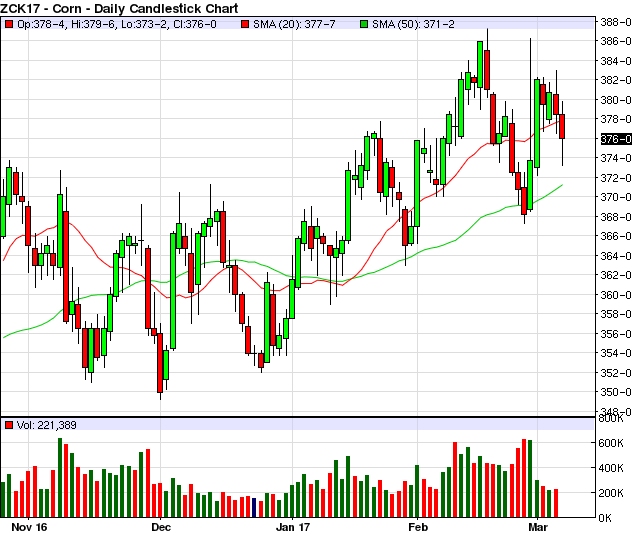Click the Mar date axis label

coord(538,527)
